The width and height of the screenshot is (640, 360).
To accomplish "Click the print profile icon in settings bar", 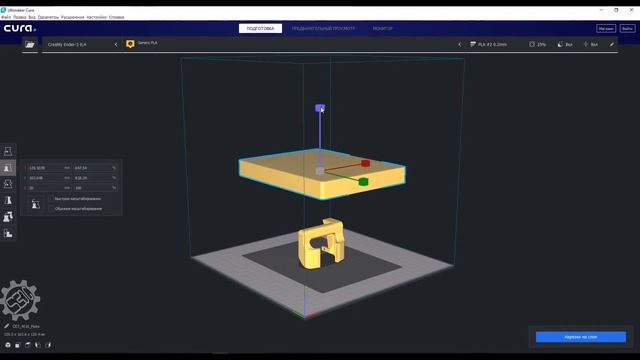I will point(473,44).
